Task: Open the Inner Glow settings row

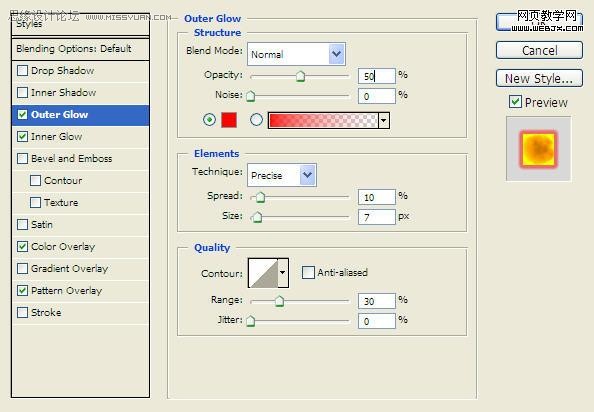Action: click(x=80, y=137)
